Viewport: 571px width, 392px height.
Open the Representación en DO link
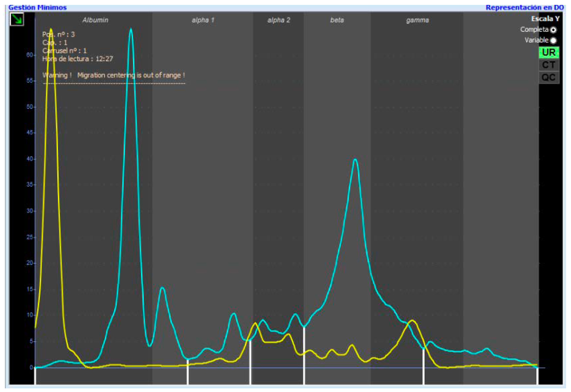tap(525, 7)
